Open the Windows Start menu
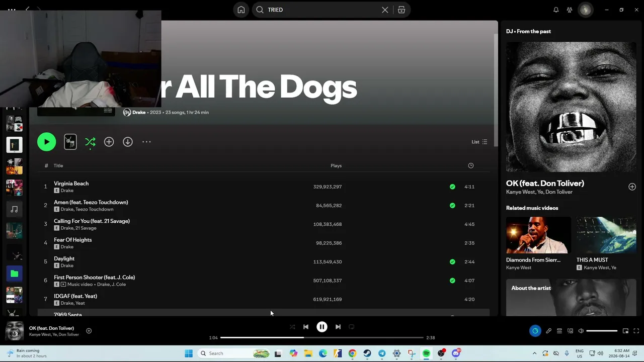644x362 pixels. 189,353
